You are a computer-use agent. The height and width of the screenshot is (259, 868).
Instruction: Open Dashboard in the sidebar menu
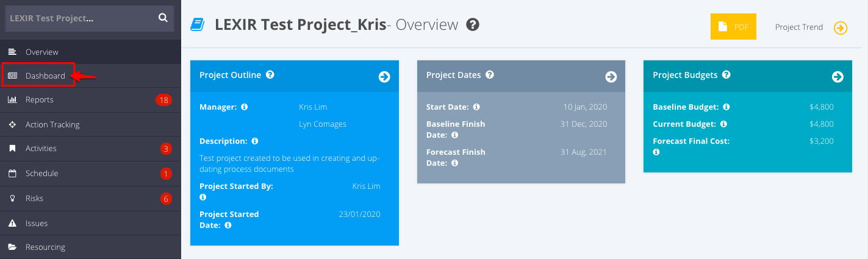(45, 76)
